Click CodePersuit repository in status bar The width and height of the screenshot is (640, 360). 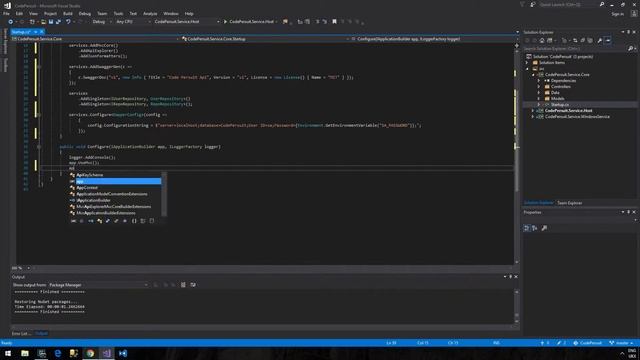pos(588,343)
